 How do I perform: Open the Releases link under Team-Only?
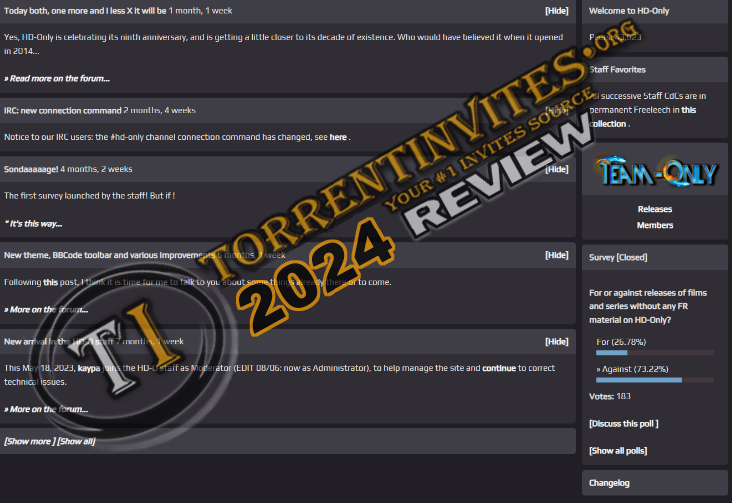coord(655,210)
